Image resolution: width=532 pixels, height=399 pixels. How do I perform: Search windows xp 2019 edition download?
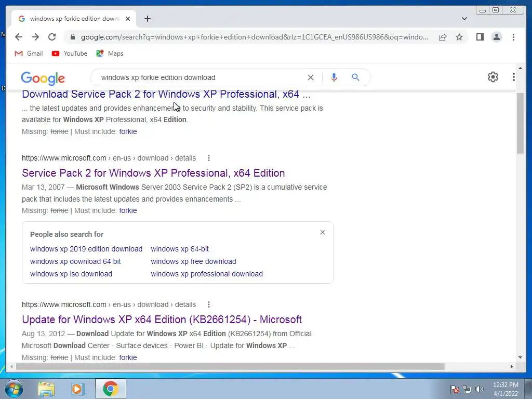86,249
